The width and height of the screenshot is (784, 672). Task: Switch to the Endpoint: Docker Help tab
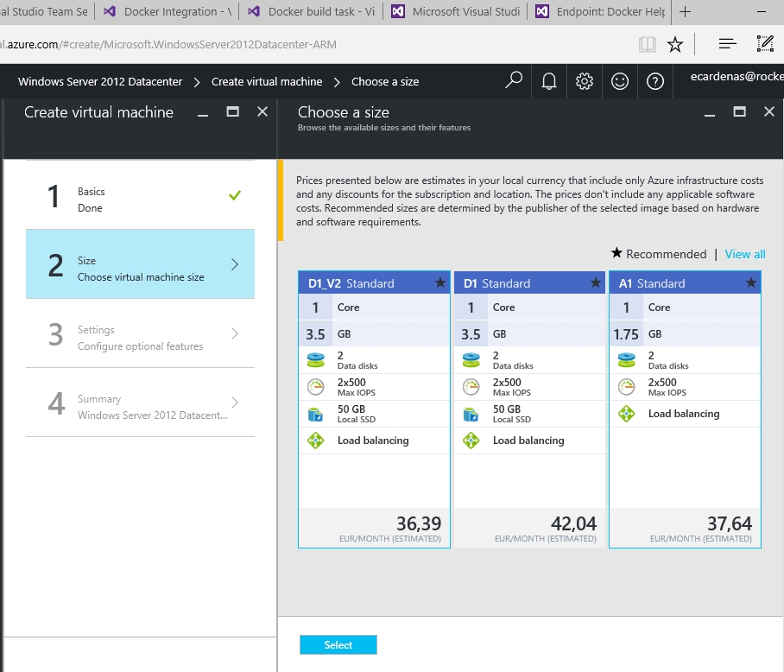(x=599, y=11)
